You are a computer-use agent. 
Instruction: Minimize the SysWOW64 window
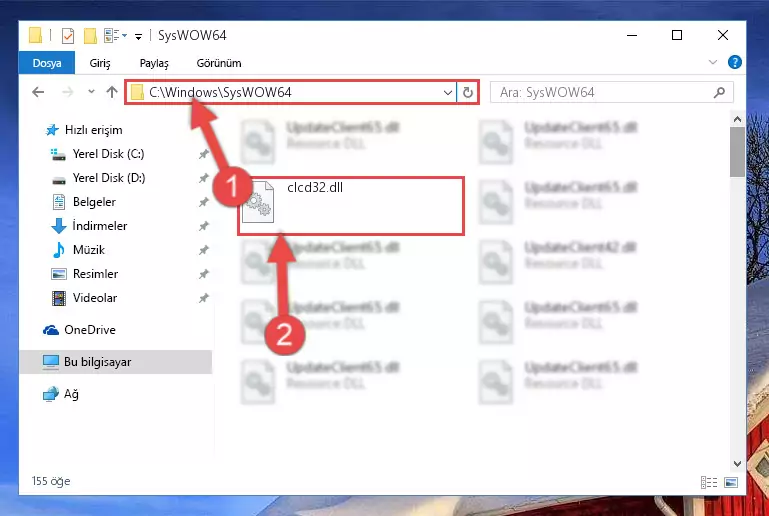pyautogui.click(x=632, y=35)
